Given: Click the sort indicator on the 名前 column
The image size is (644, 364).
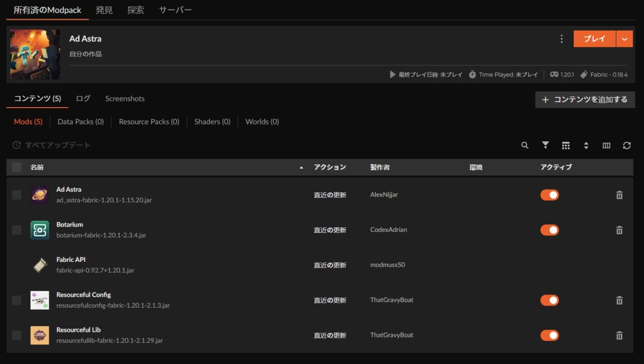Looking at the screenshot, I should coord(301,167).
